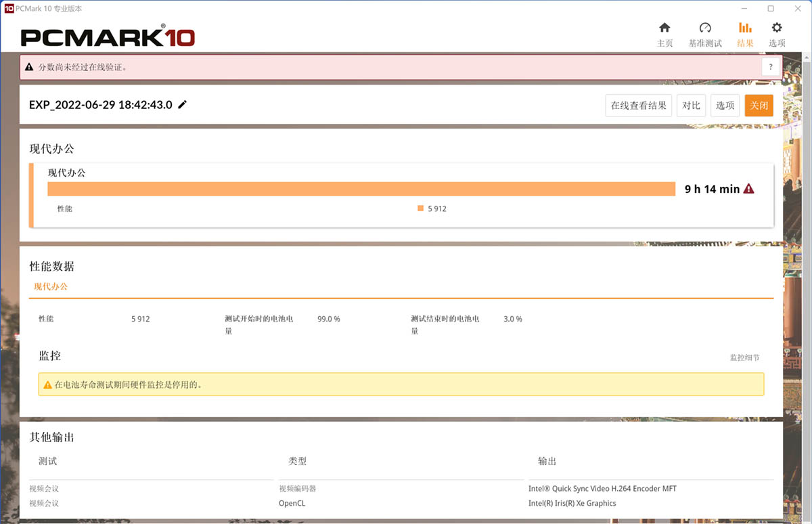This screenshot has width=812, height=524.
Task: Click the question mark help button
Action: point(770,67)
